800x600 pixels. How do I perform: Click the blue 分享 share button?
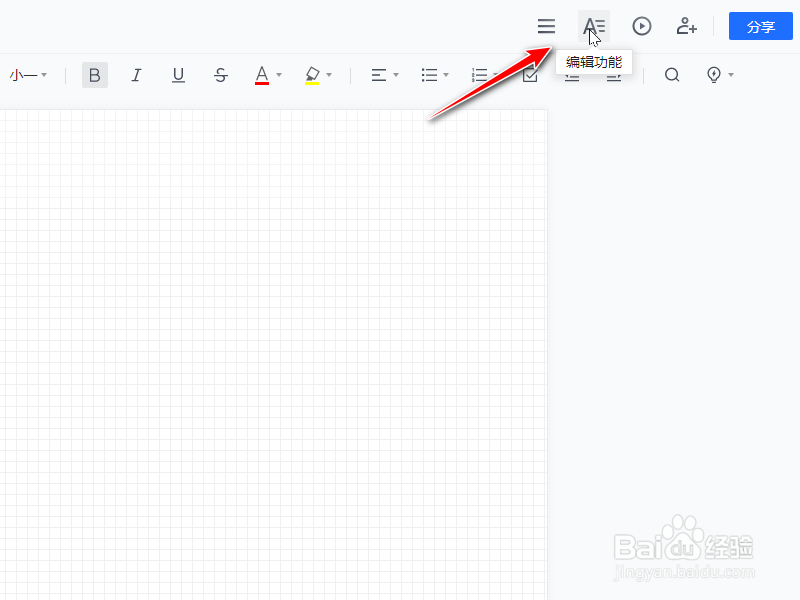(760, 26)
